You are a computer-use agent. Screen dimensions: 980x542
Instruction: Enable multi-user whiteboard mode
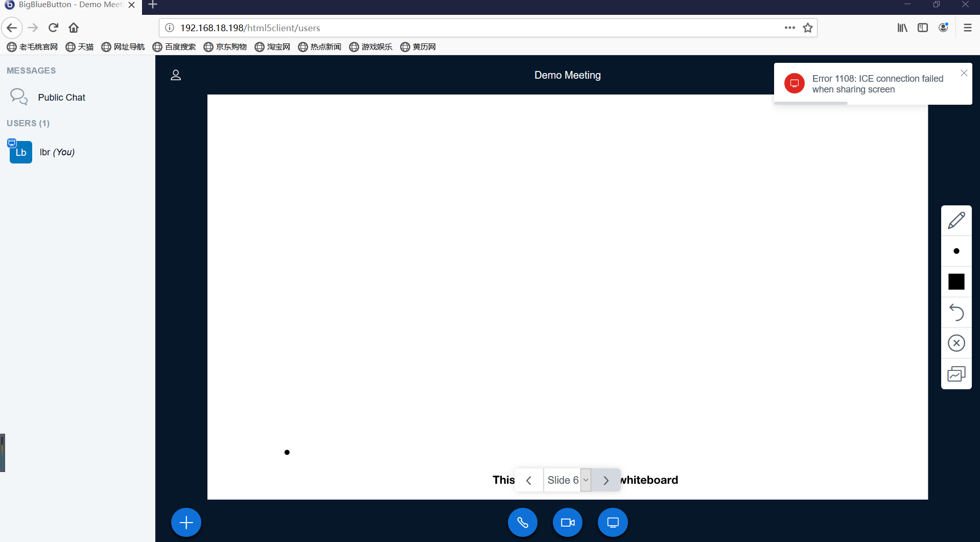pos(956,373)
